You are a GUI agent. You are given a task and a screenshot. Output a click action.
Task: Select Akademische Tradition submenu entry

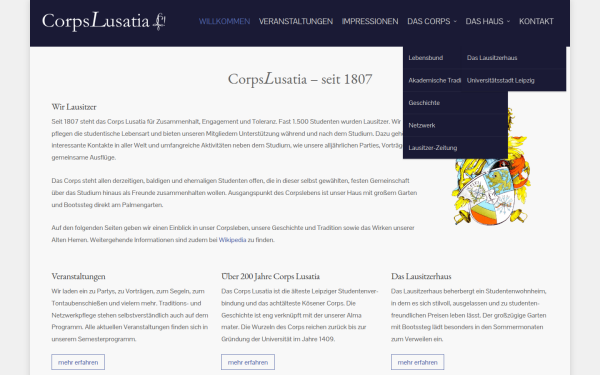pyautogui.click(x=432, y=80)
